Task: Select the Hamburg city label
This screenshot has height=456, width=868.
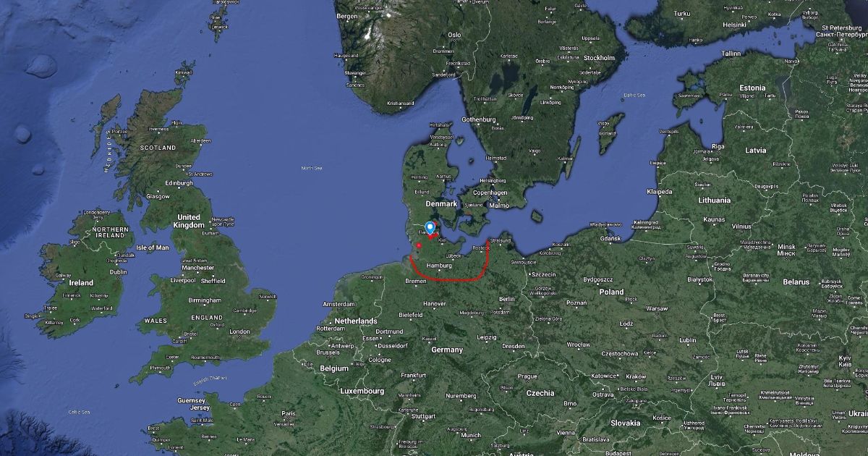Action: (440, 266)
